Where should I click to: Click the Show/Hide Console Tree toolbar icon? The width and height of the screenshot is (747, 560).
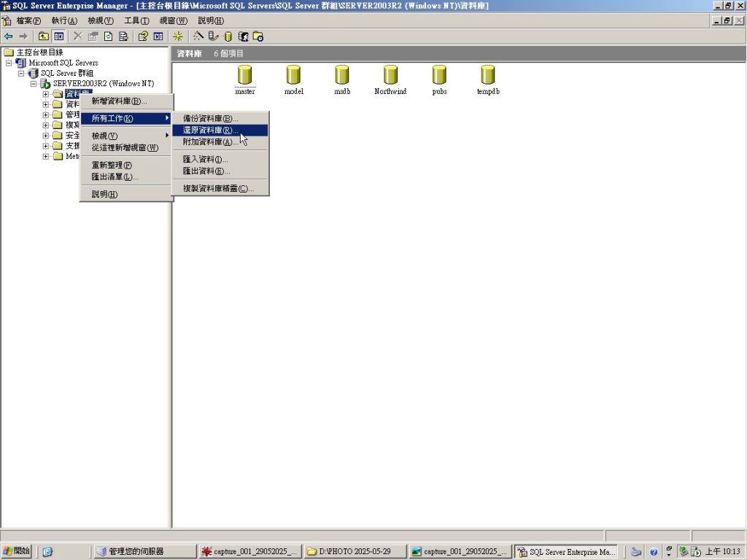click(x=59, y=36)
